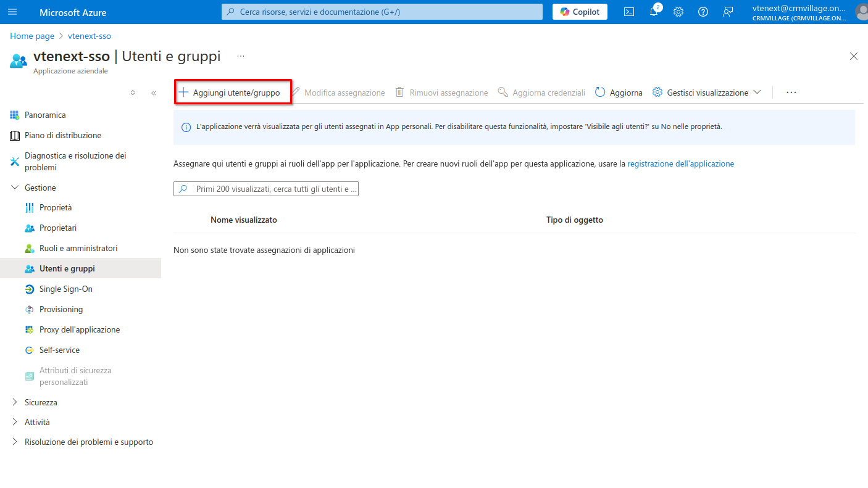Open the notifications bell
The height and width of the screenshot is (488, 868).
pos(654,12)
